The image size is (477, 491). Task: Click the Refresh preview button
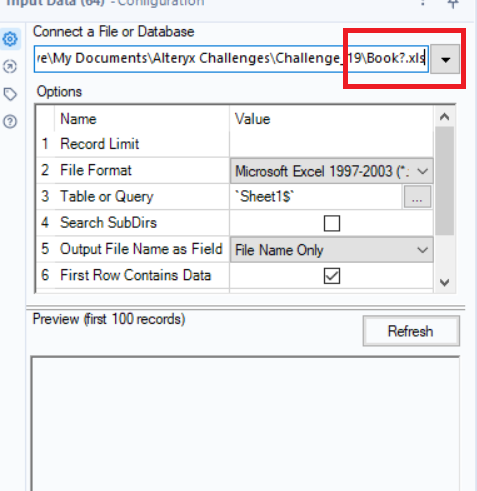click(x=411, y=331)
